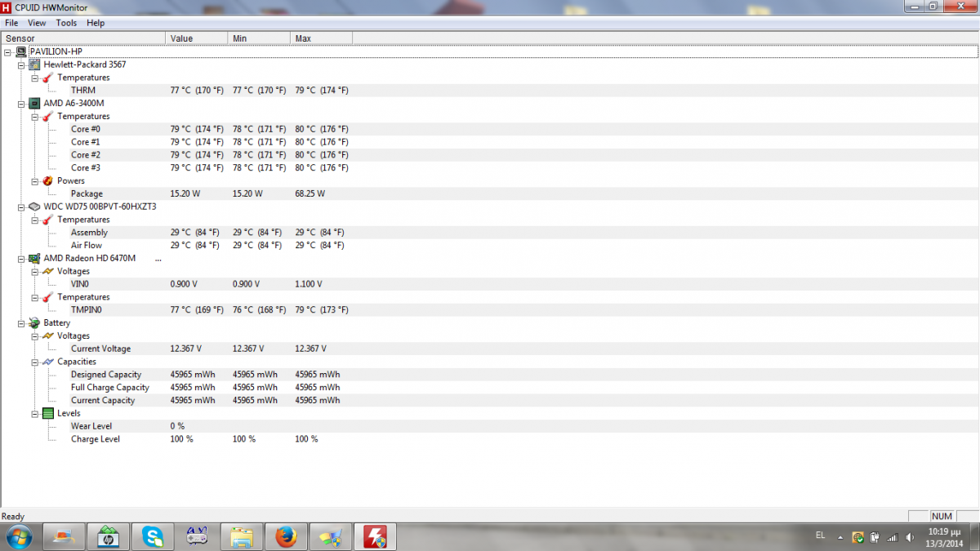Open the Tools menu
The height and width of the screenshot is (551, 980).
[x=66, y=23]
